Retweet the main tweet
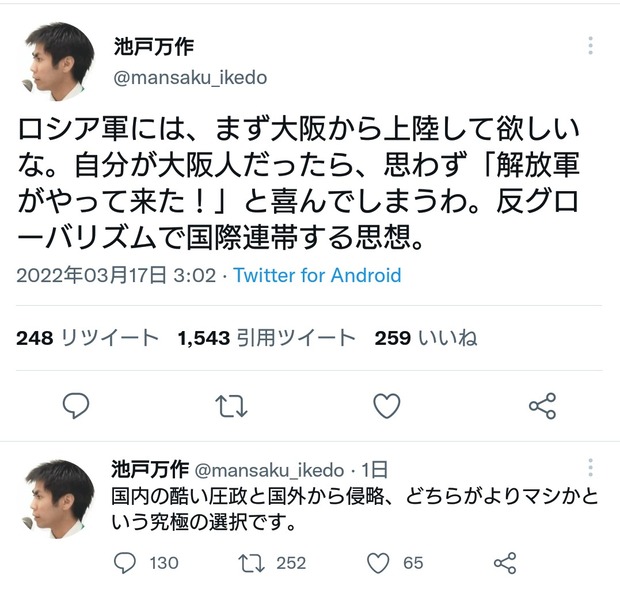 [x=232, y=405]
